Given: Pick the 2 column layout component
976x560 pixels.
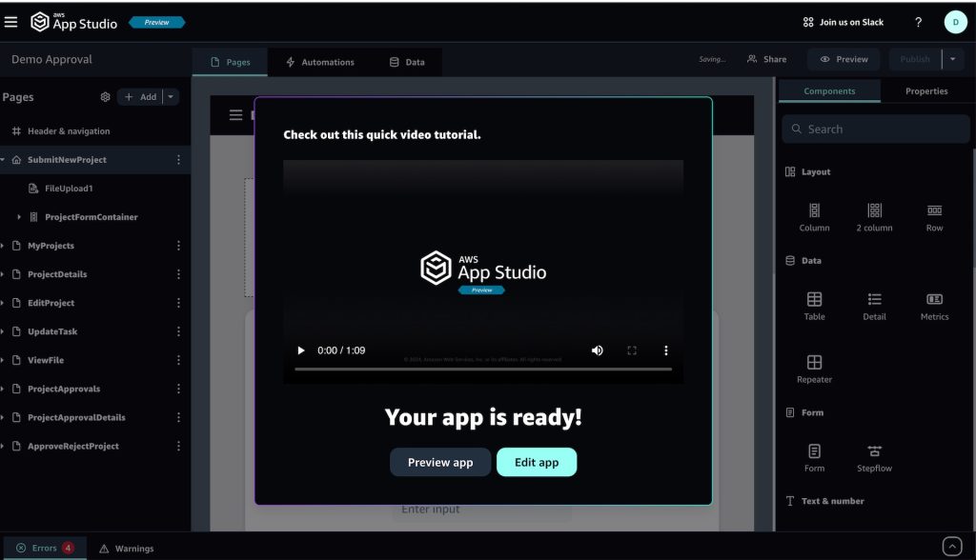Looking at the screenshot, I should (x=874, y=211).
